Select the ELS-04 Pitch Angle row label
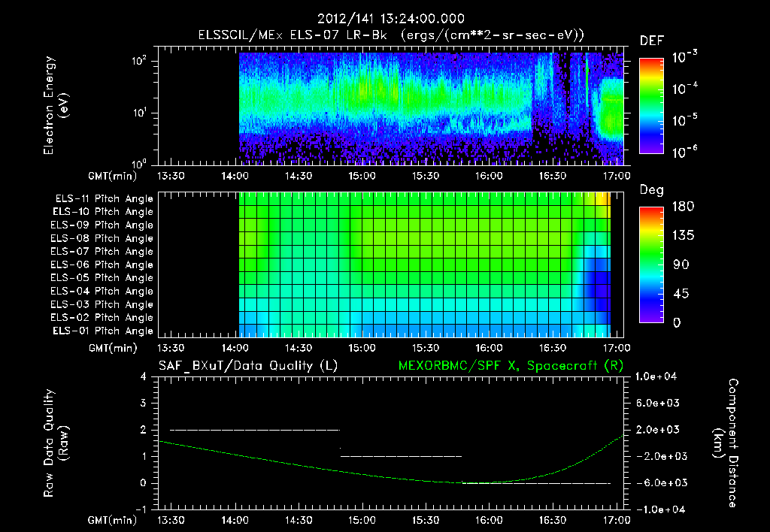The height and width of the screenshot is (532, 770). (102, 292)
